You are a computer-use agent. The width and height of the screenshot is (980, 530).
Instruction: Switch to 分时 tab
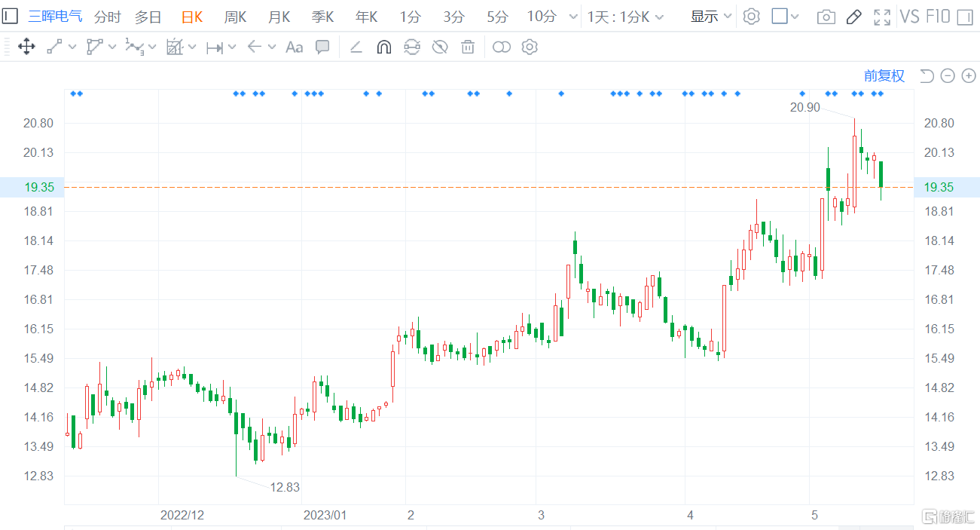[x=107, y=17]
